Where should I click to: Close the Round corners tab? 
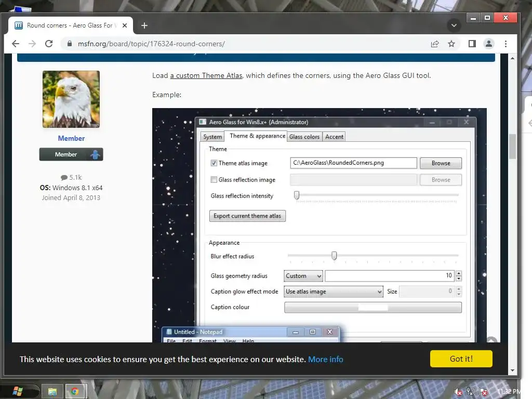[125, 25]
